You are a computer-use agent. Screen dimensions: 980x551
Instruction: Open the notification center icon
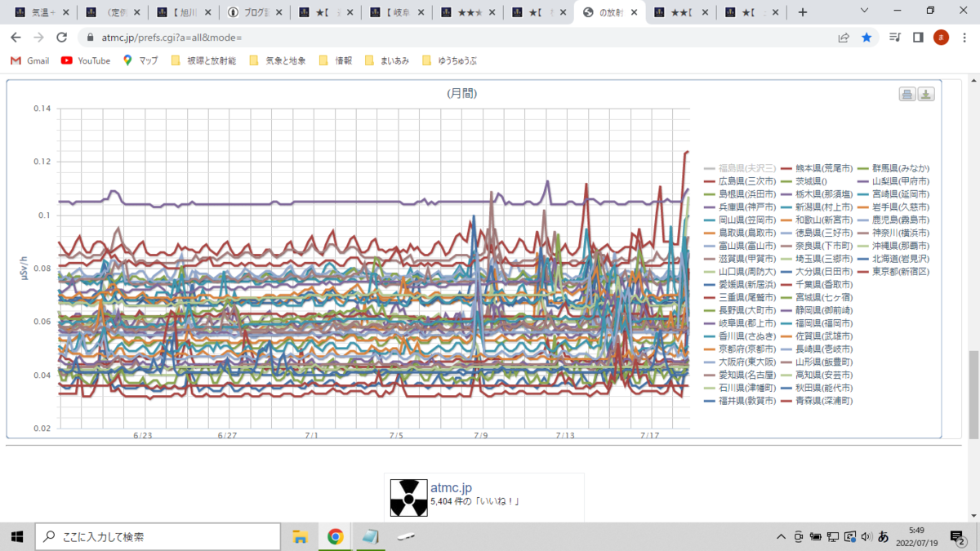tap(958, 537)
